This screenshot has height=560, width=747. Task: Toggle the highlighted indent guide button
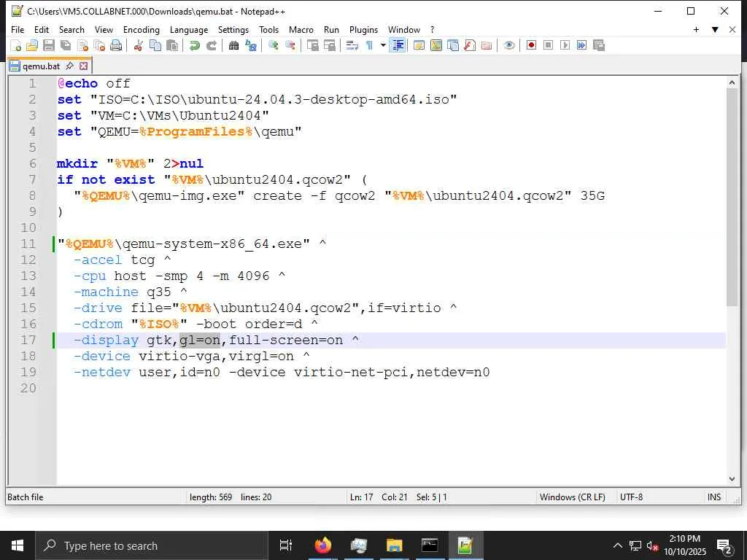(x=398, y=45)
